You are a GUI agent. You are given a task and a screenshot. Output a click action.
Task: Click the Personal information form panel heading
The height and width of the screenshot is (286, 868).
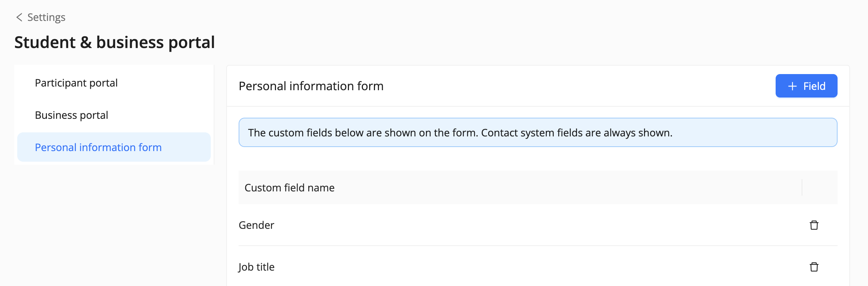(311, 86)
